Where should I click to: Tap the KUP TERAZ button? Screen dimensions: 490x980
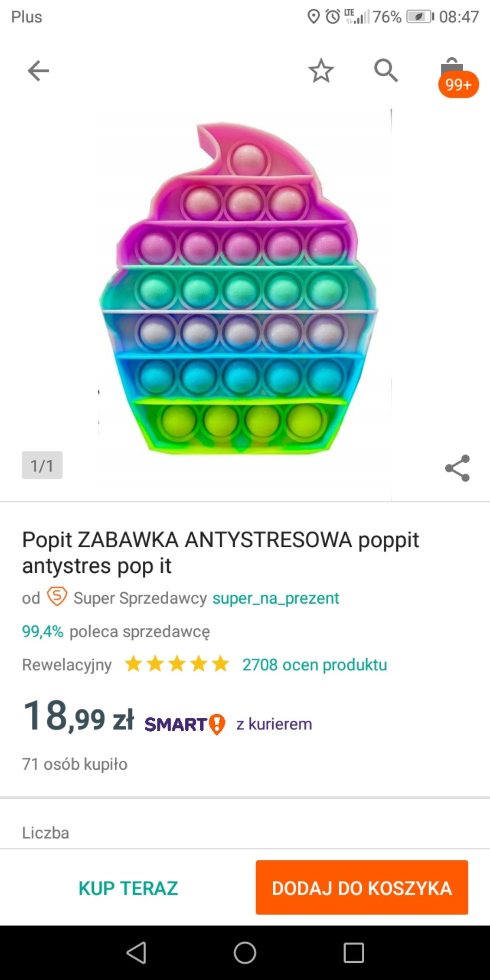click(128, 888)
